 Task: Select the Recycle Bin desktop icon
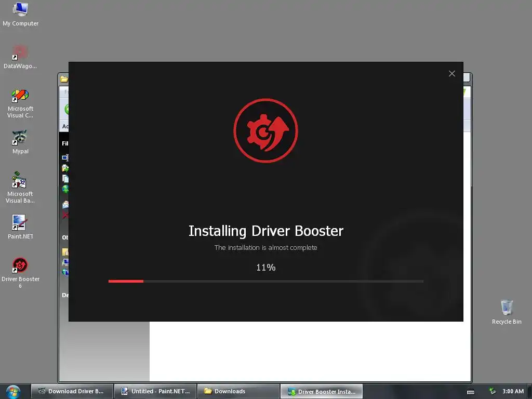click(507, 312)
